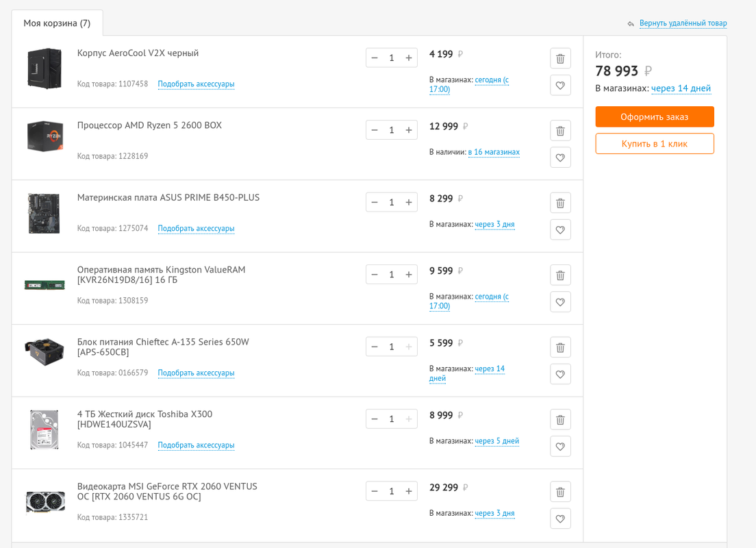Delete AeroCool V2X case from cart

[x=560, y=59]
